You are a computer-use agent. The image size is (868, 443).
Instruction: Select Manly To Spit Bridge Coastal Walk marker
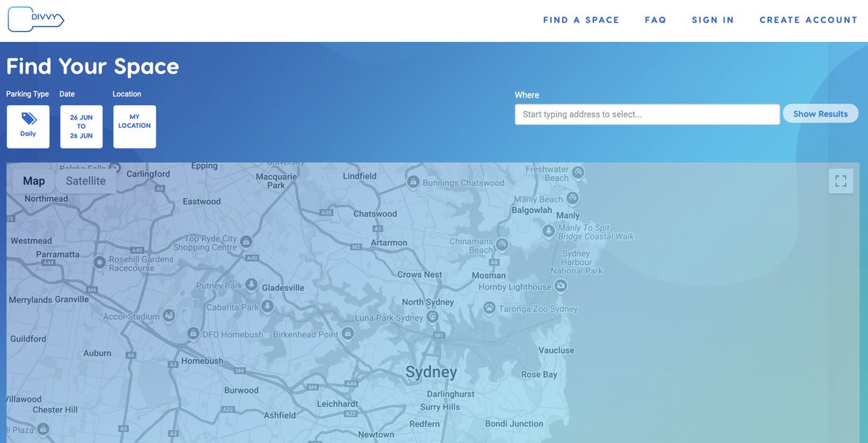(x=548, y=231)
